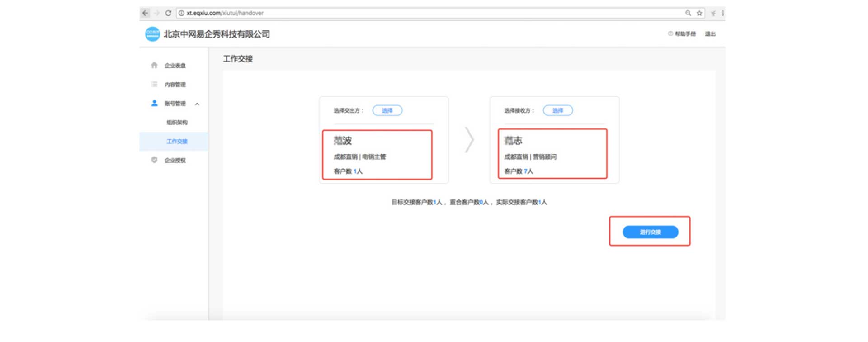Click the browser back arrow

pos(145,13)
